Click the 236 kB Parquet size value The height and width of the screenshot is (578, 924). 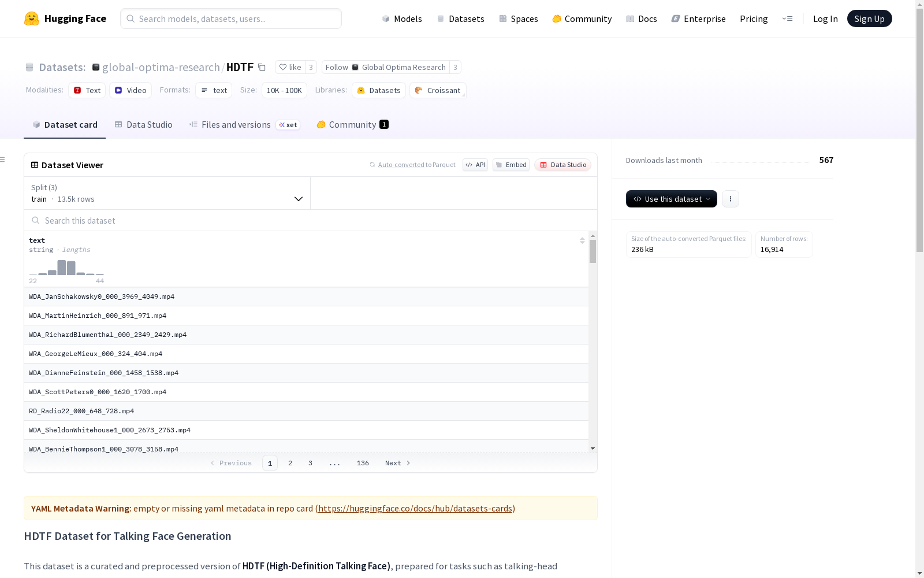[x=642, y=250]
